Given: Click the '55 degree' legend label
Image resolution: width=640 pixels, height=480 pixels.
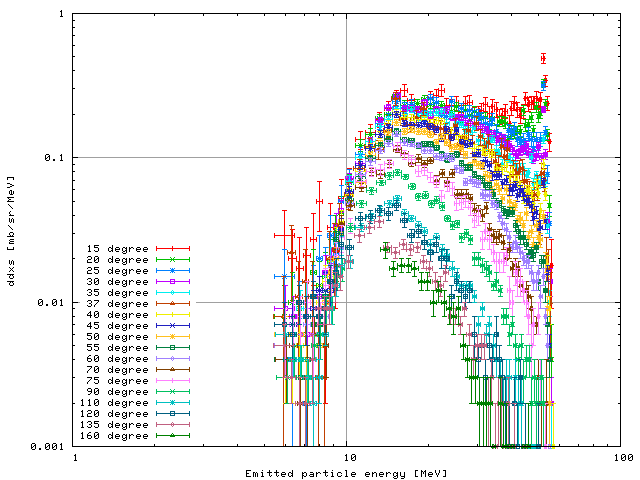Looking at the screenshot, I should point(117,348).
